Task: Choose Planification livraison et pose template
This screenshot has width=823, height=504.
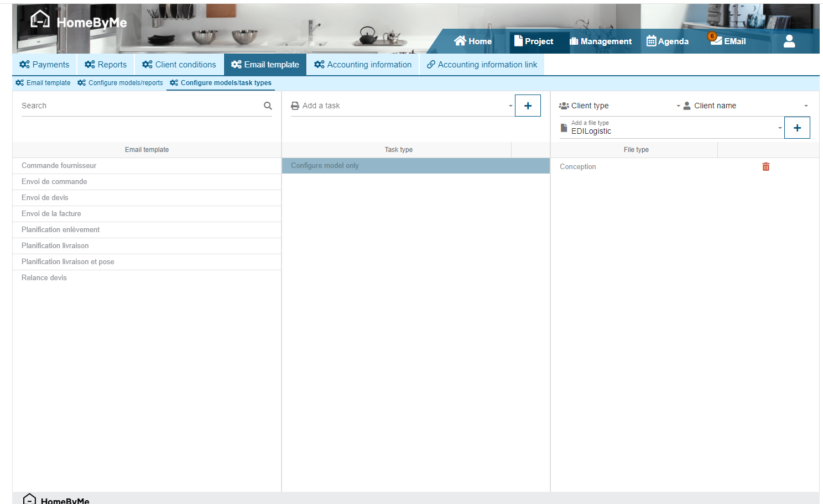Action: (x=67, y=261)
